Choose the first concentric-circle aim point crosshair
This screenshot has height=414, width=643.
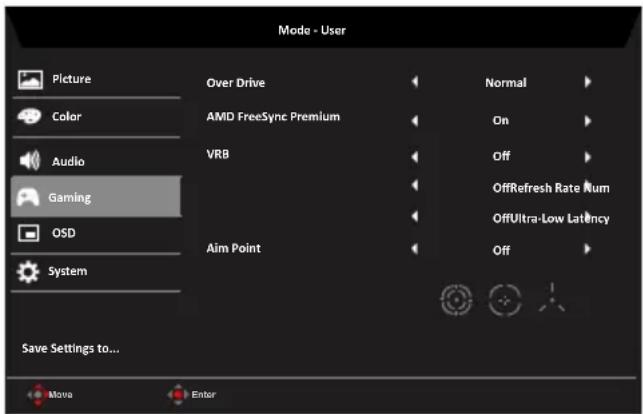pyautogui.click(x=456, y=300)
